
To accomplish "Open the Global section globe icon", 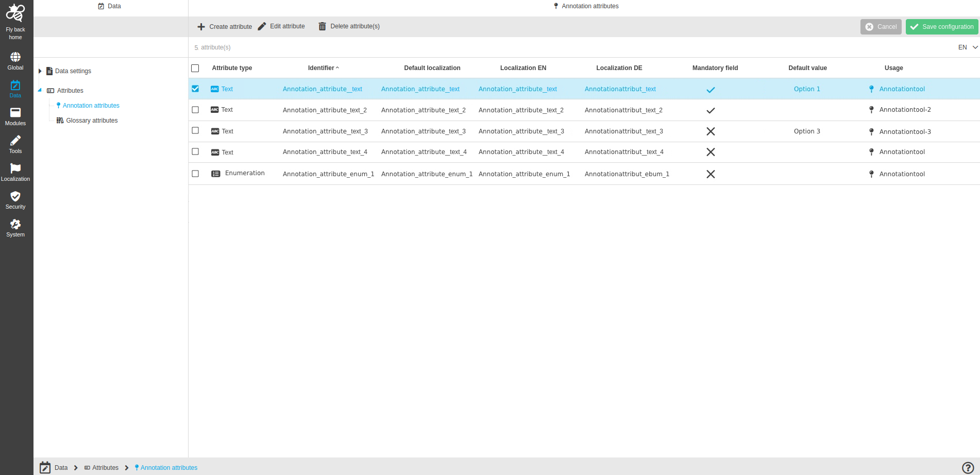I will coord(15,57).
